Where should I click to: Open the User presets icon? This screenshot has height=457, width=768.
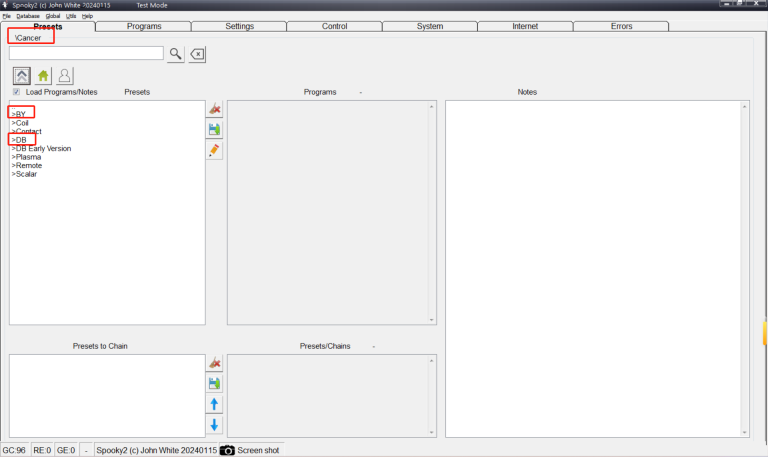(64, 75)
